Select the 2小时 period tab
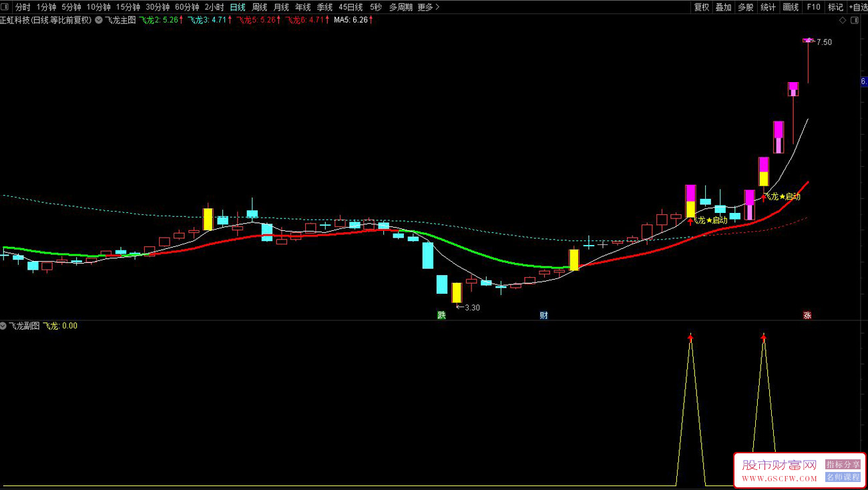The height and width of the screenshot is (490, 868). [x=214, y=7]
